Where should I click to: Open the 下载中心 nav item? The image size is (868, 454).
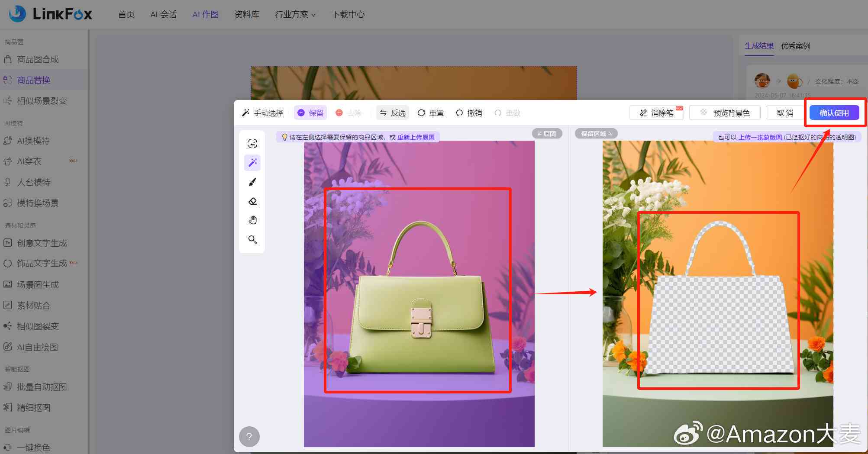point(348,14)
